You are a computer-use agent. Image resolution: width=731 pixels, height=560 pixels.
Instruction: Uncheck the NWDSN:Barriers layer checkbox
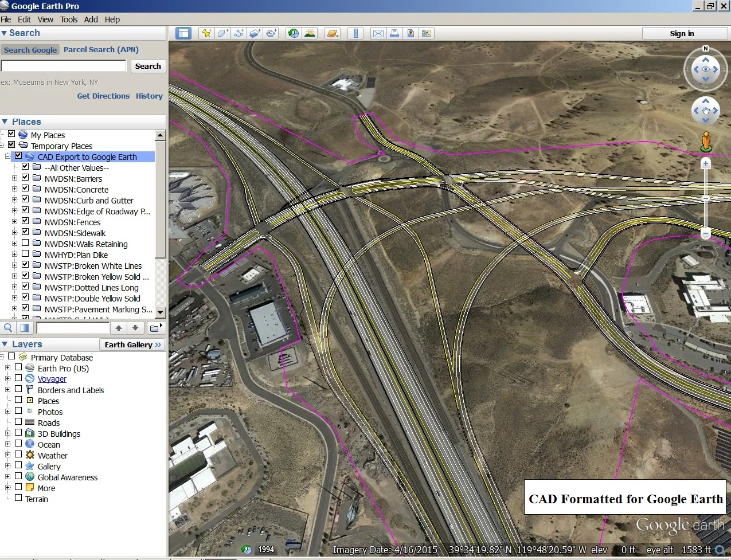(25, 178)
